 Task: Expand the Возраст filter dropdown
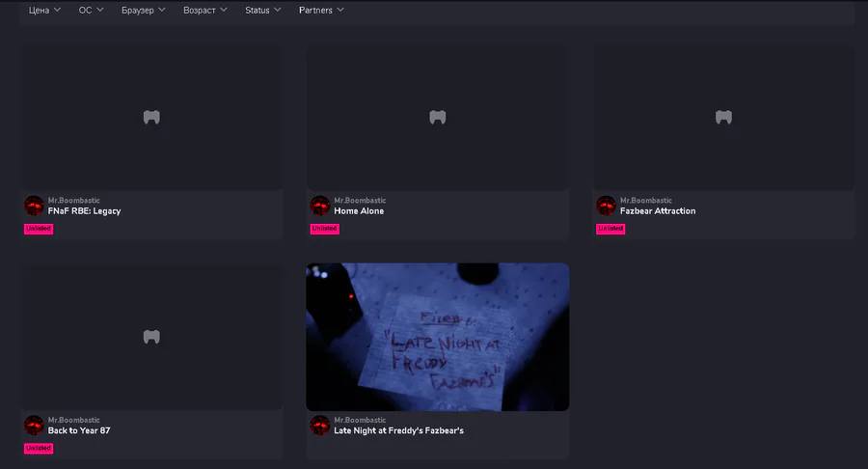[204, 10]
